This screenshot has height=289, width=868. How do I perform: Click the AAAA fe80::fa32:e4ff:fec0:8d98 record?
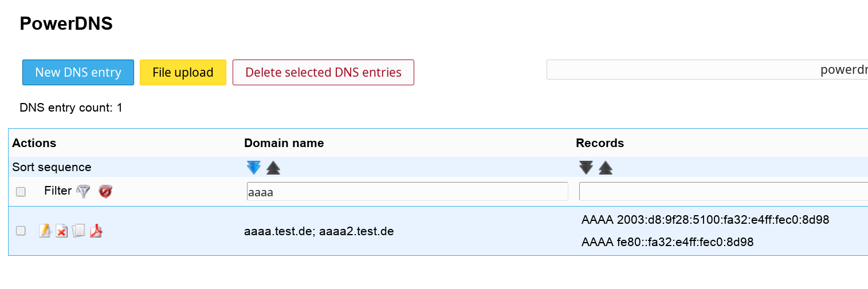[x=667, y=242]
